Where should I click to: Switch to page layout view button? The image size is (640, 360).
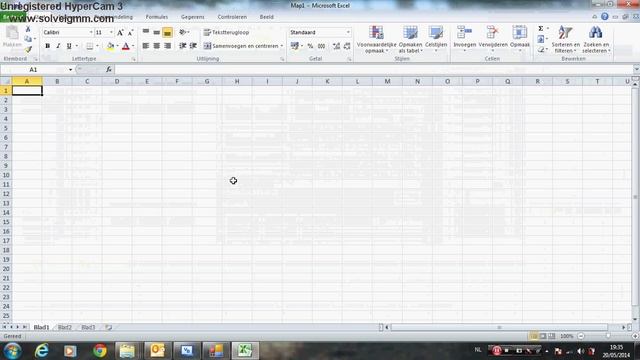click(x=542, y=336)
